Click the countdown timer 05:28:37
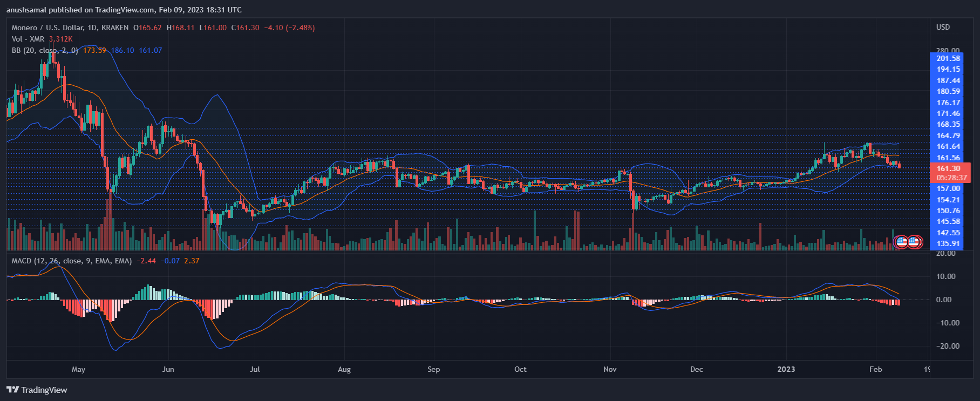Screen dimensions: 980x401 pos(951,178)
